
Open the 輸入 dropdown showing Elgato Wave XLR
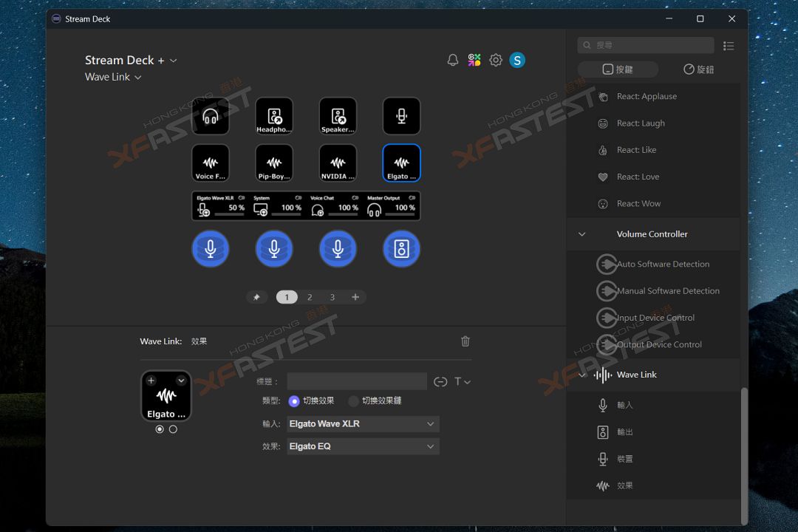pos(363,423)
